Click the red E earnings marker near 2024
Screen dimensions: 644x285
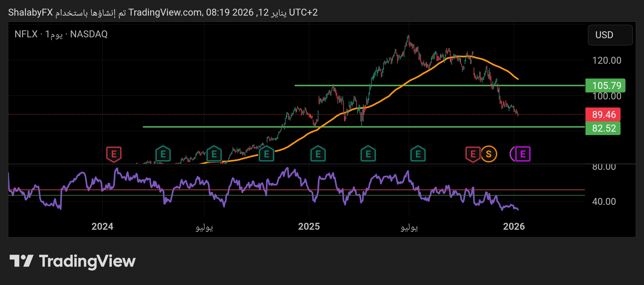pyautogui.click(x=114, y=154)
